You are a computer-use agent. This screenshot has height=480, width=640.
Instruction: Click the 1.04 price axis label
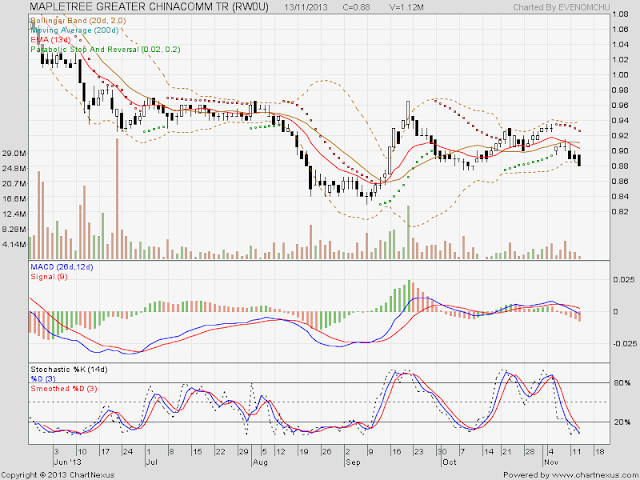click(x=620, y=44)
